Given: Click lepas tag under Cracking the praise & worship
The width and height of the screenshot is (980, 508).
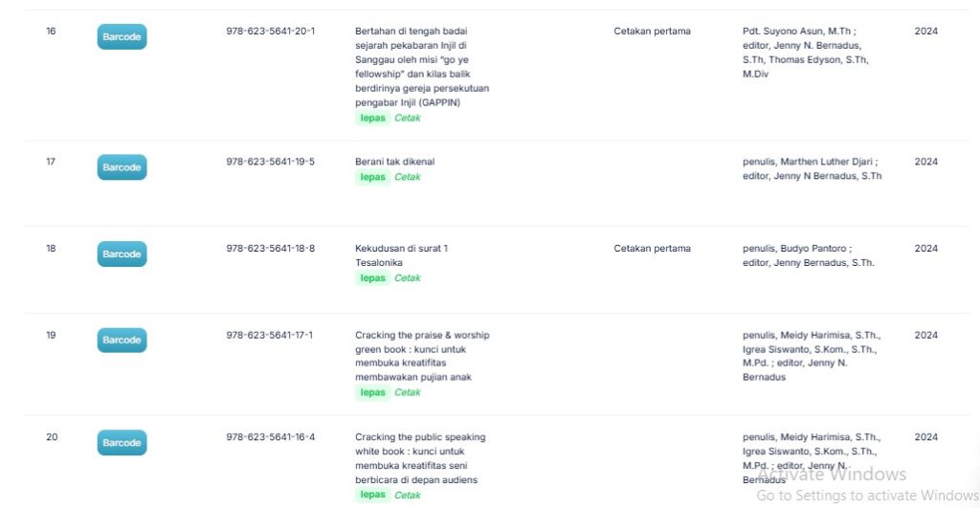Looking at the screenshot, I should (372, 392).
